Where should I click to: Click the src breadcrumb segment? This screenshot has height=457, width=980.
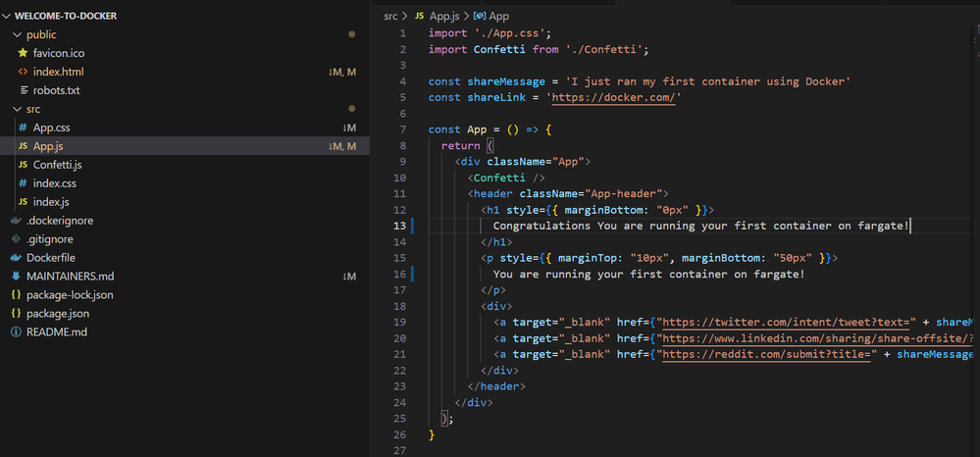point(390,17)
